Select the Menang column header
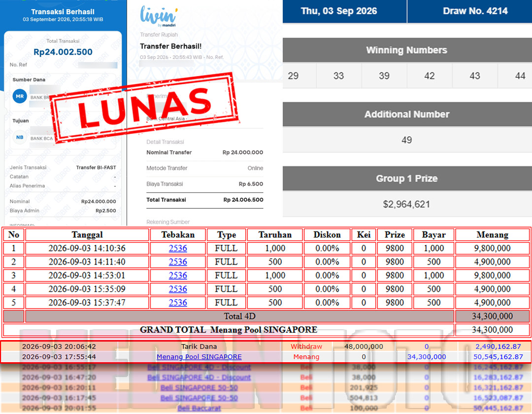The image size is (532, 414). point(492,235)
